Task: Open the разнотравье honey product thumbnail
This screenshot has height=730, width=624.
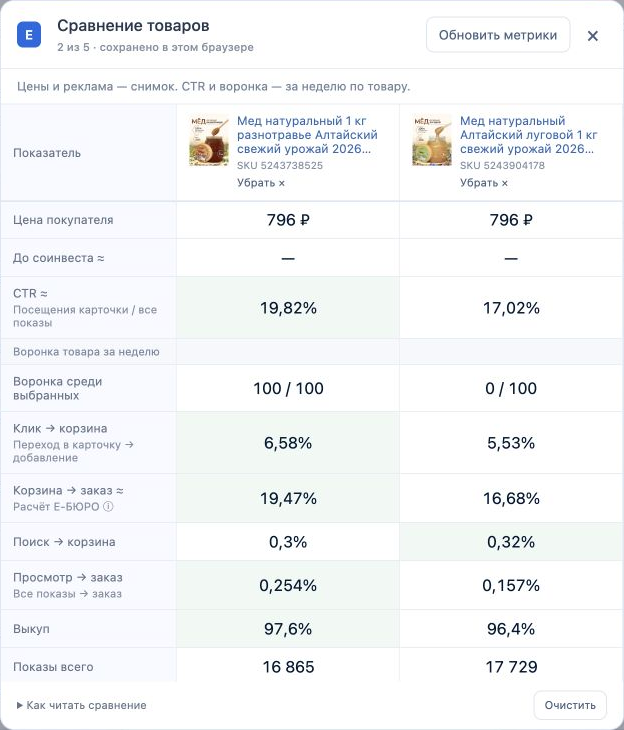Action: point(209,140)
